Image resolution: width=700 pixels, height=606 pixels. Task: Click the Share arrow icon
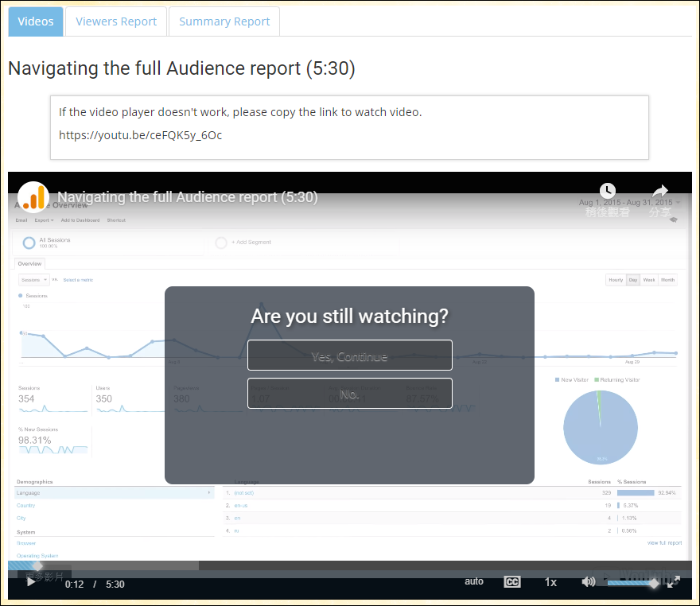pyautogui.click(x=660, y=191)
